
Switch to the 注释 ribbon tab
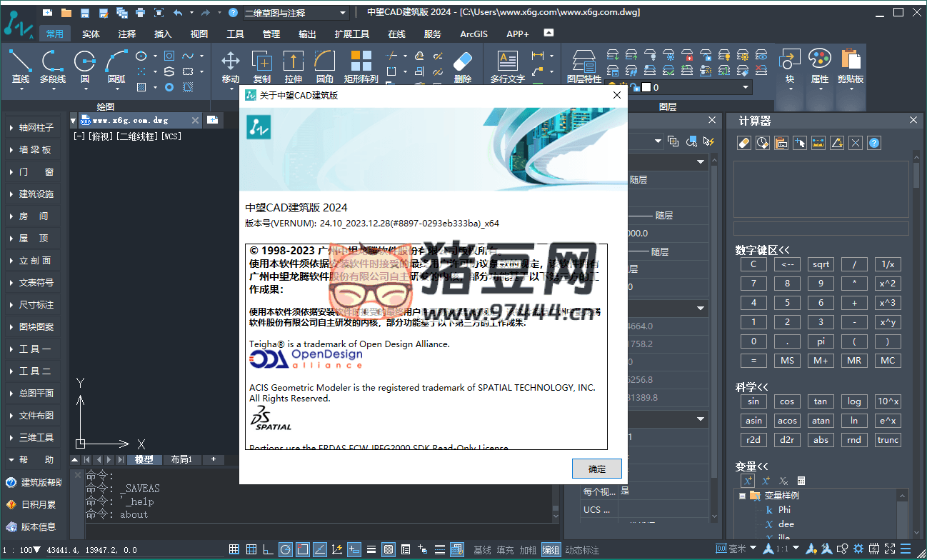pos(127,34)
